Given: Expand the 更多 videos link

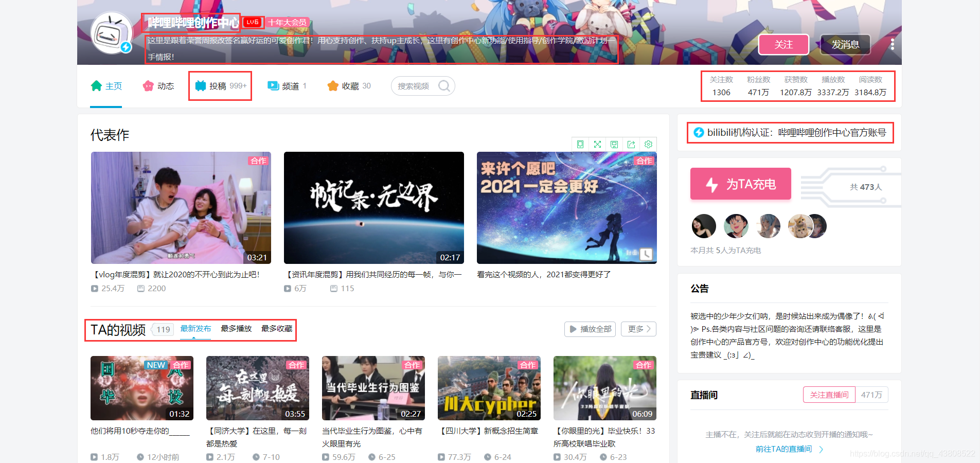Looking at the screenshot, I should click(x=638, y=329).
